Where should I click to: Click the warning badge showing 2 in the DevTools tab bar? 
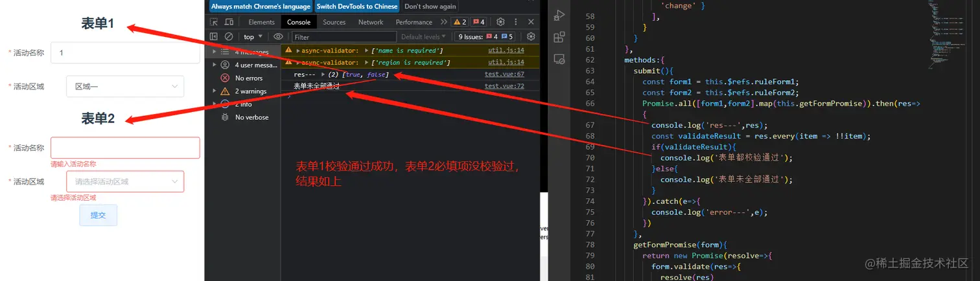[x=459, y=22]
